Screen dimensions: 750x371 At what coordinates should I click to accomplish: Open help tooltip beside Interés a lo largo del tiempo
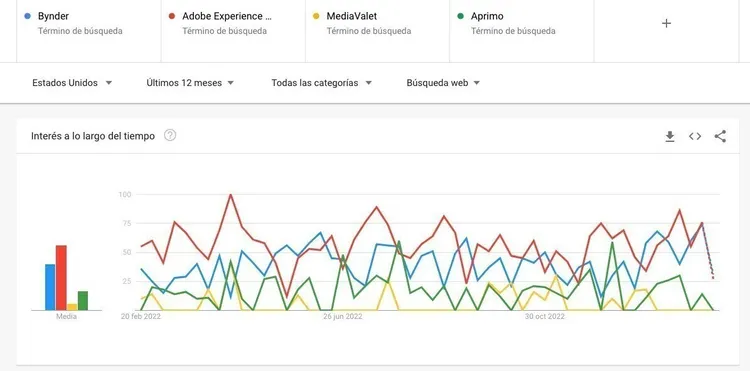(170, 135)
